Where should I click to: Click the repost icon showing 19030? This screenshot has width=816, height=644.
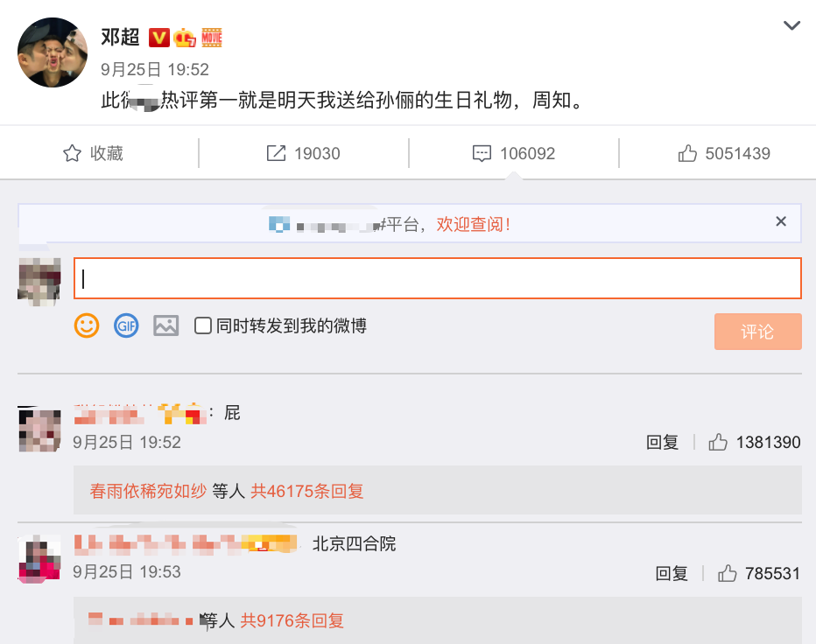click(x=276, y=154)
